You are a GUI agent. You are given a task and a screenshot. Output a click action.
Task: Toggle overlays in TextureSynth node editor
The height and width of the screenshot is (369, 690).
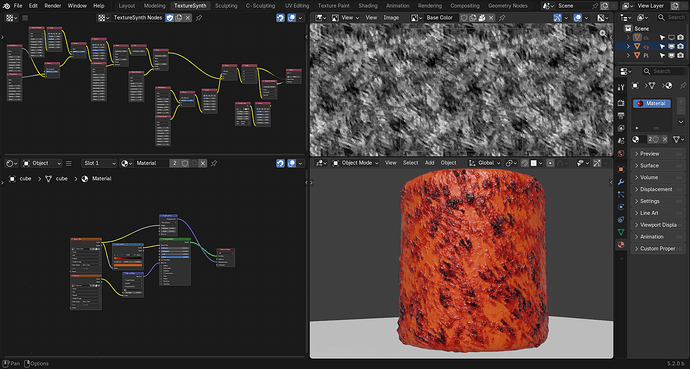tap(291, 18)
